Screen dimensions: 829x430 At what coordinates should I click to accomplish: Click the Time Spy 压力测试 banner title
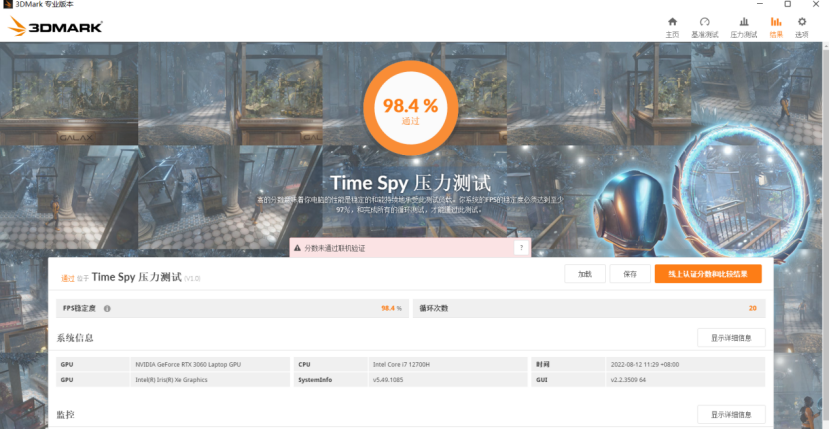click(x=410, y=183)
